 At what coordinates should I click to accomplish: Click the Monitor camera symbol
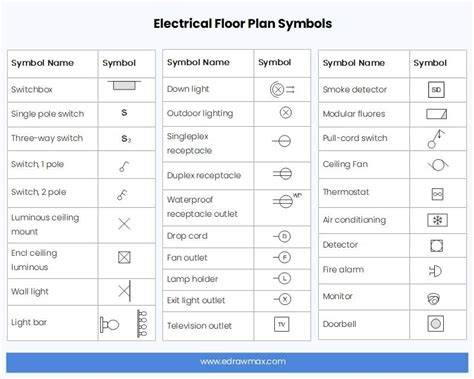coord(434,298)
